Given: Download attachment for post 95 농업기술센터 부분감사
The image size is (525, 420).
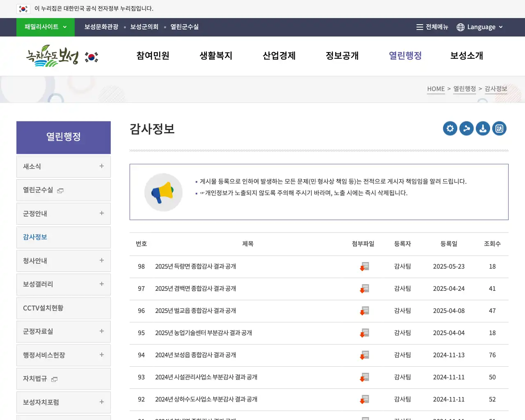Looking at the screenshot, I should pos(364,333).
